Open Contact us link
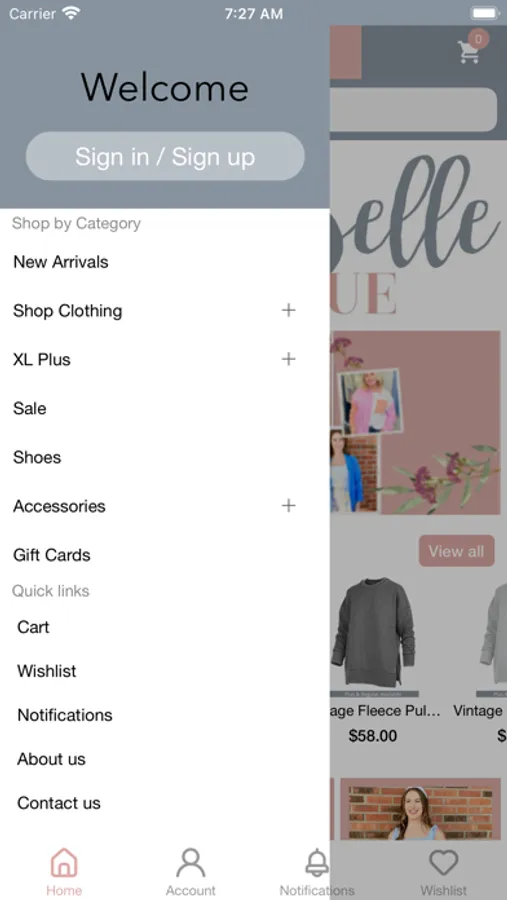The width and height of the screenshot is (507, 900). tap(59, 802)
